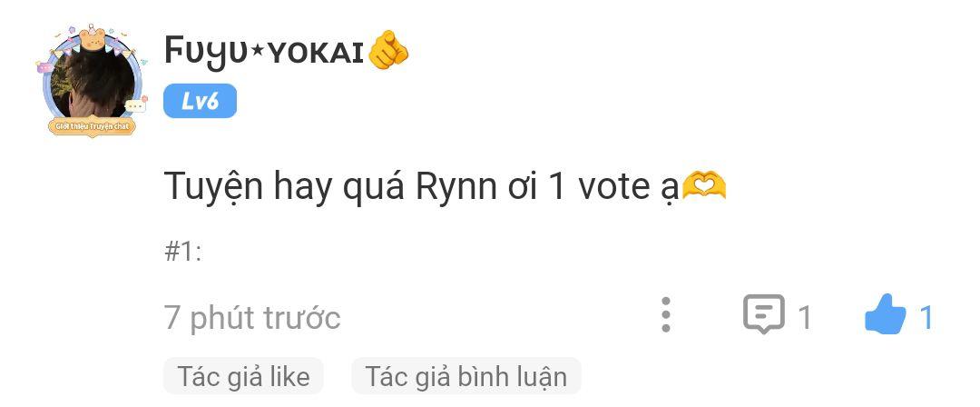
Task: Click the bear with party hat atop the avatar
Action: [x=92, y=38]
